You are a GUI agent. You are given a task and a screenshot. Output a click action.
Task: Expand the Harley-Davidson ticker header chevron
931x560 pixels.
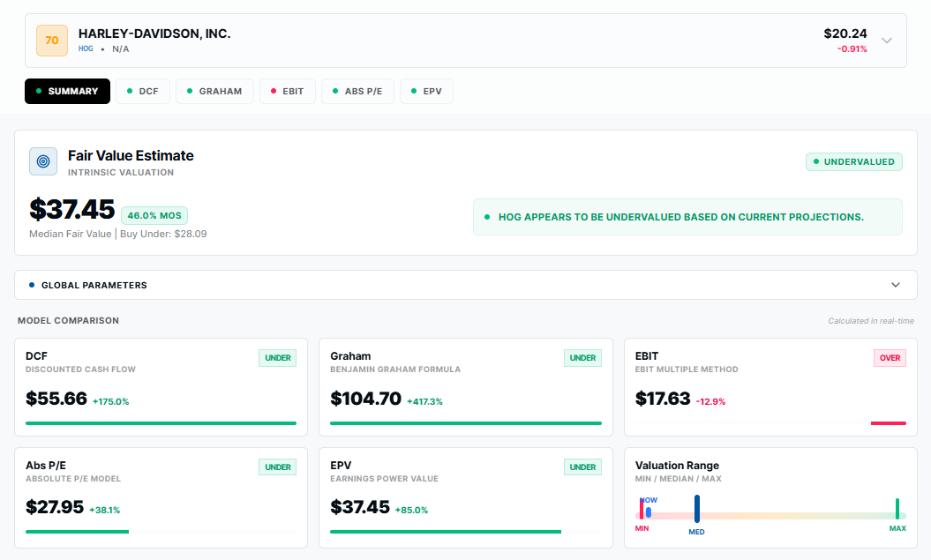pyautogui.click(x=887, y=41)
